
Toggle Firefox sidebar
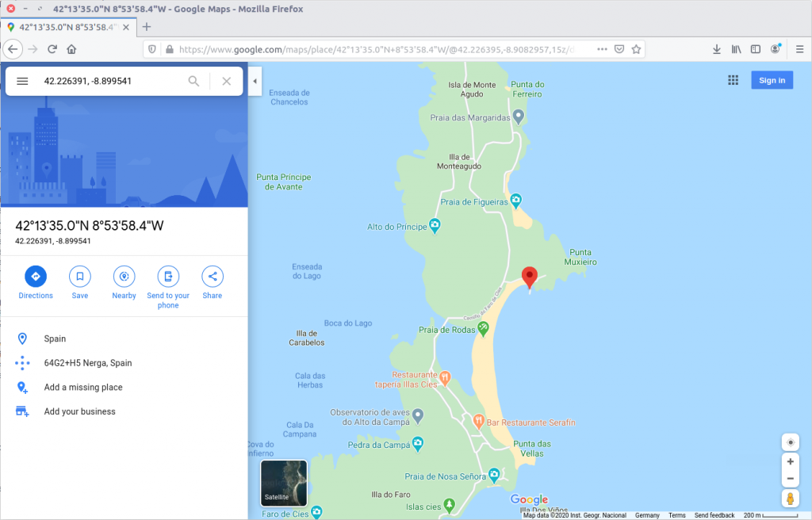click(756, 49)
